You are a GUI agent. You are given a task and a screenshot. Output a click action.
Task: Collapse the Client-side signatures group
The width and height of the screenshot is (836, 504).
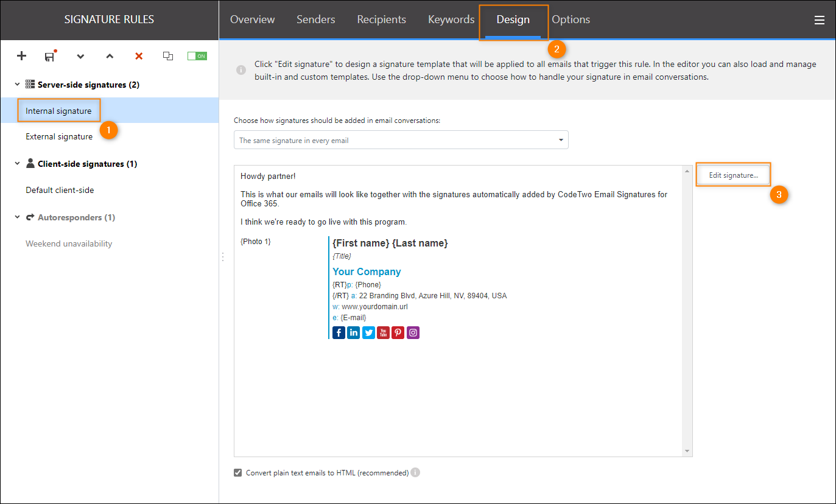[x=17, y=164]
